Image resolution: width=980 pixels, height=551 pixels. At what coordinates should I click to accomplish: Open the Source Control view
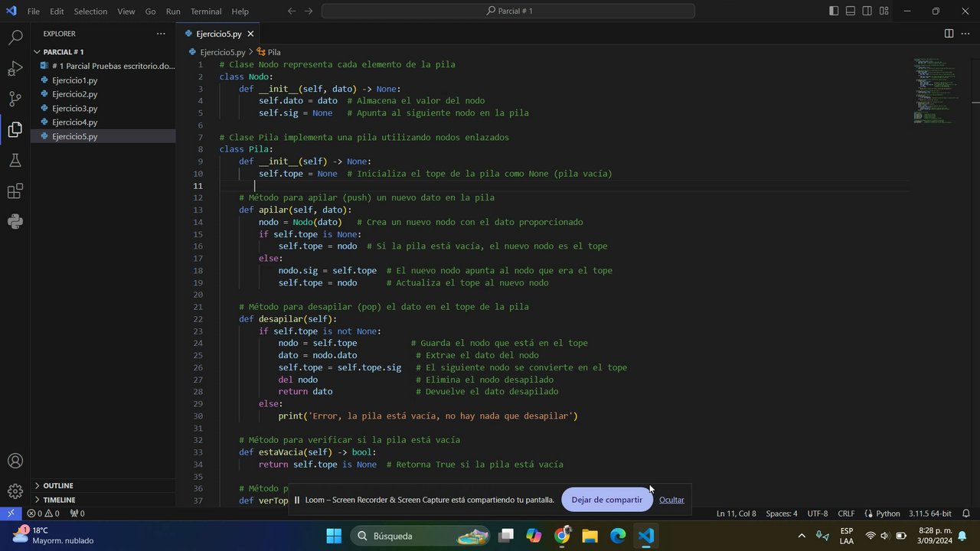click(15, 99)
